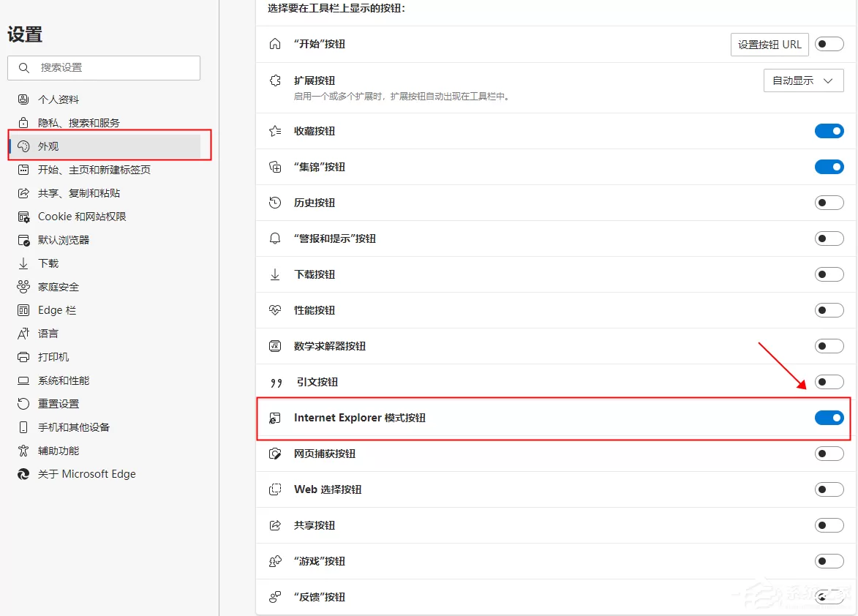
Task: Click the Internet Explorer mode button icon
Action: [x=275, y=418]
